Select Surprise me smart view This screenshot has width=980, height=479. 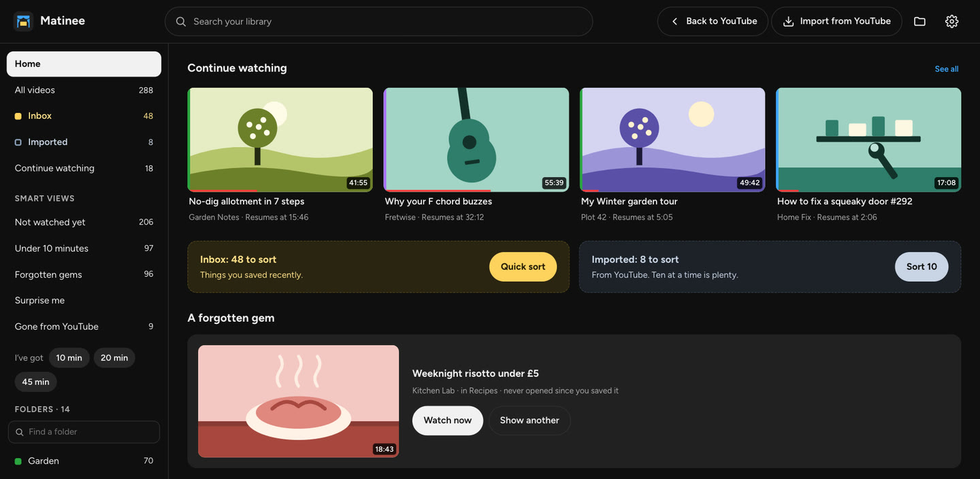[x=84, y=300]
